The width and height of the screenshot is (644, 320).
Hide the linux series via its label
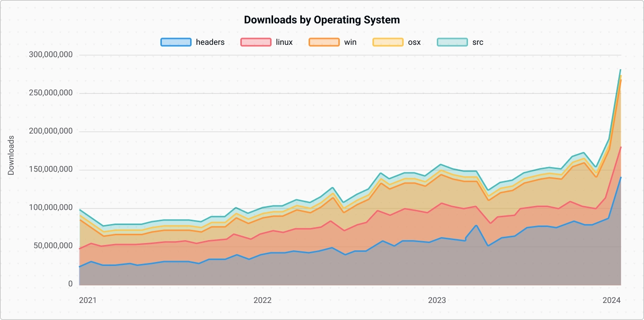pyautogui.click(x=284, y=42)
